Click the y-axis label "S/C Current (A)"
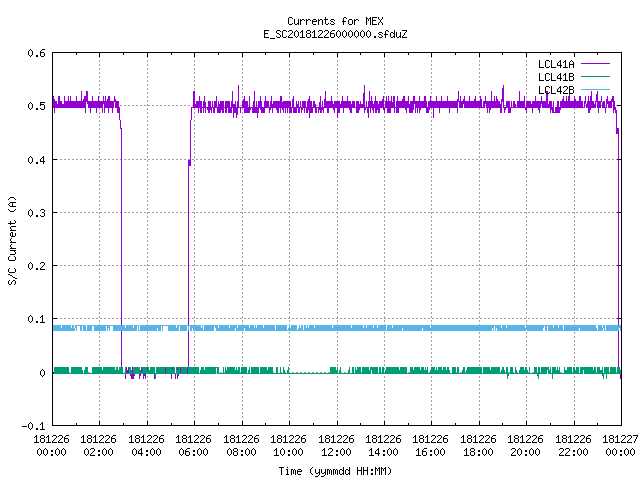 point(13,240)
